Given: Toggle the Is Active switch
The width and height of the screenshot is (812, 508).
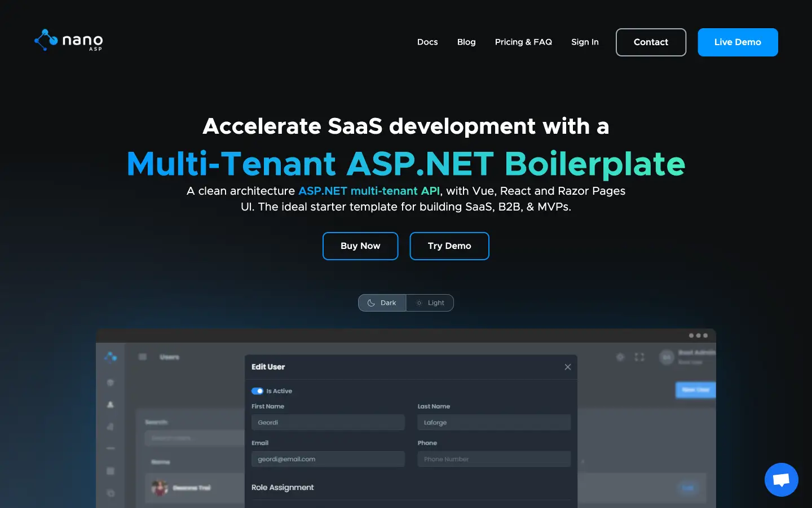Looking at the screenshot, I should 258,391.
